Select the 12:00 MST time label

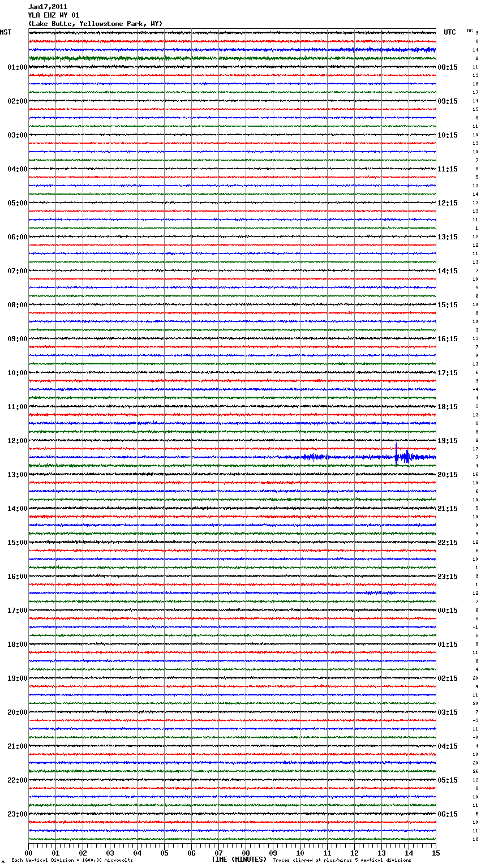coord(18,441)
